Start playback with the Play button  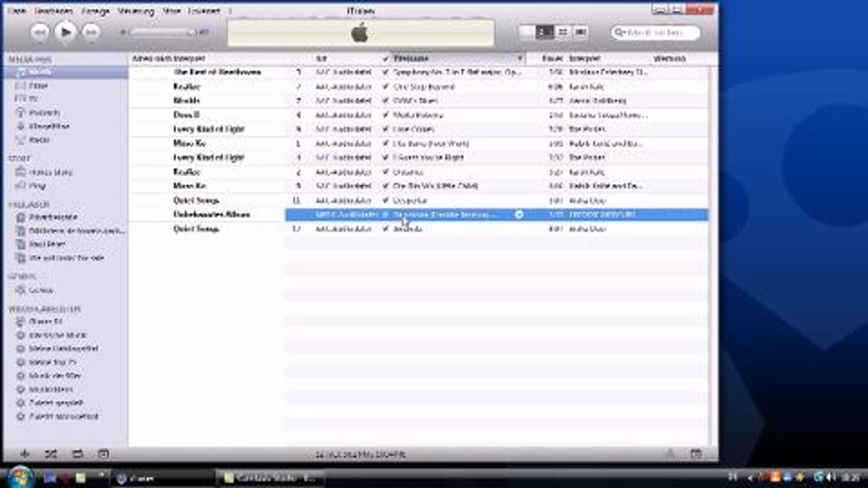pos(66,31)
